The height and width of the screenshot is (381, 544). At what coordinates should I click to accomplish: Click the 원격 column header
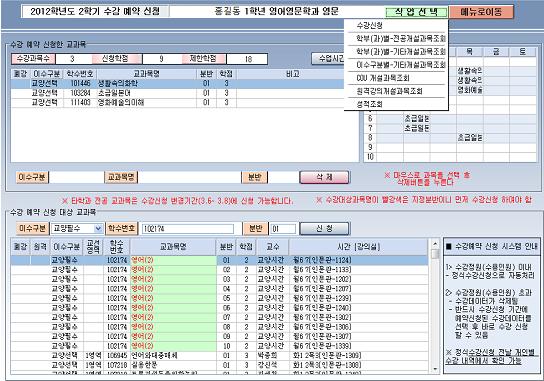point(40,247)
